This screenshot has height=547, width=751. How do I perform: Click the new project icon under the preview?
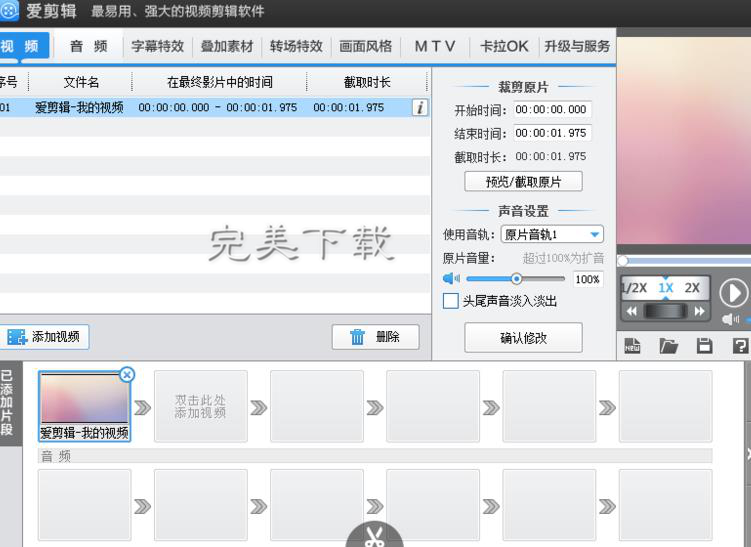coord(632,345)
